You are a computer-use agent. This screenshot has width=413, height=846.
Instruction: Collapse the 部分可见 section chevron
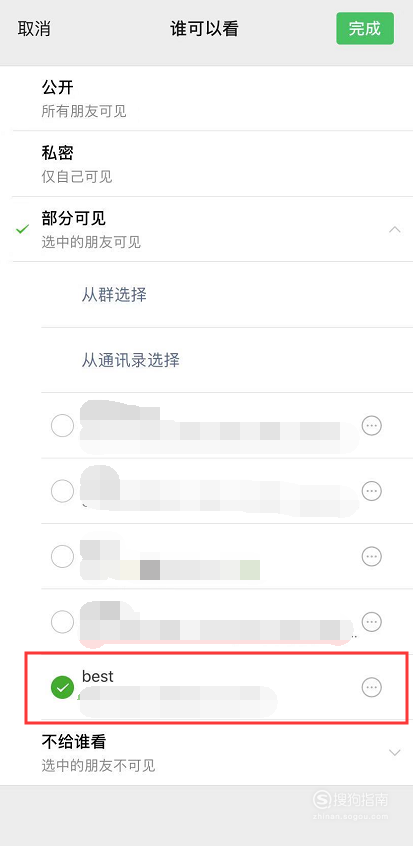(395, 229)
